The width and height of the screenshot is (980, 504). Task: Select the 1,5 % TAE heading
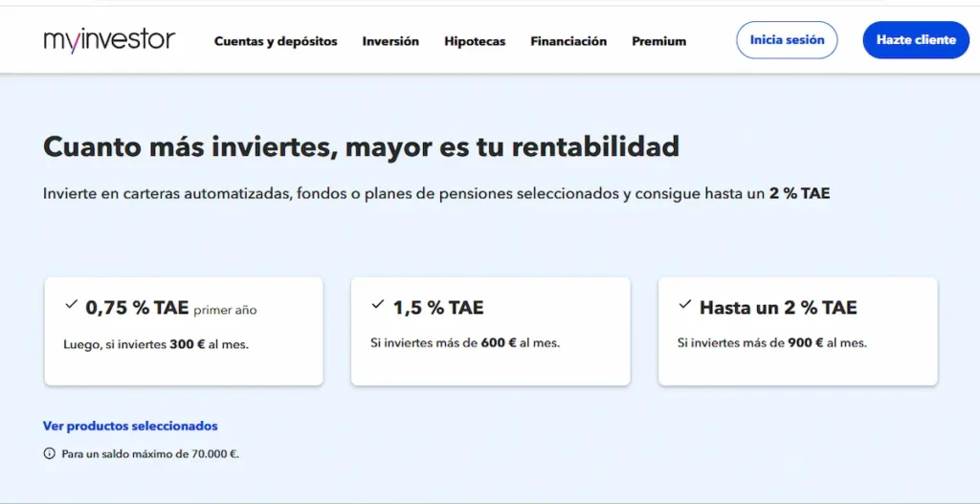(438, 307)
